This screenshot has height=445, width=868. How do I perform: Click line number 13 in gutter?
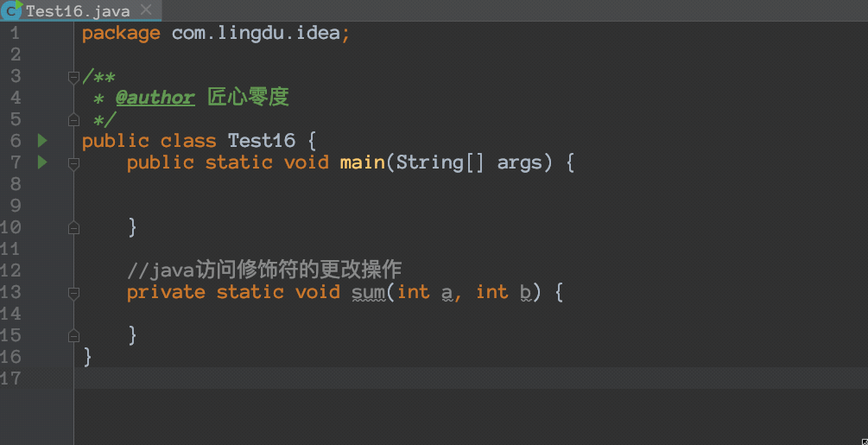[10, 292]
